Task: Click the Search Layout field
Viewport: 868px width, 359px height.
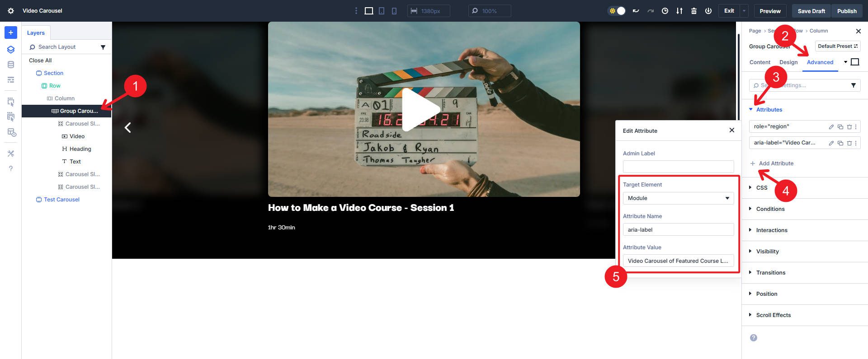Action: click(63, 47)
